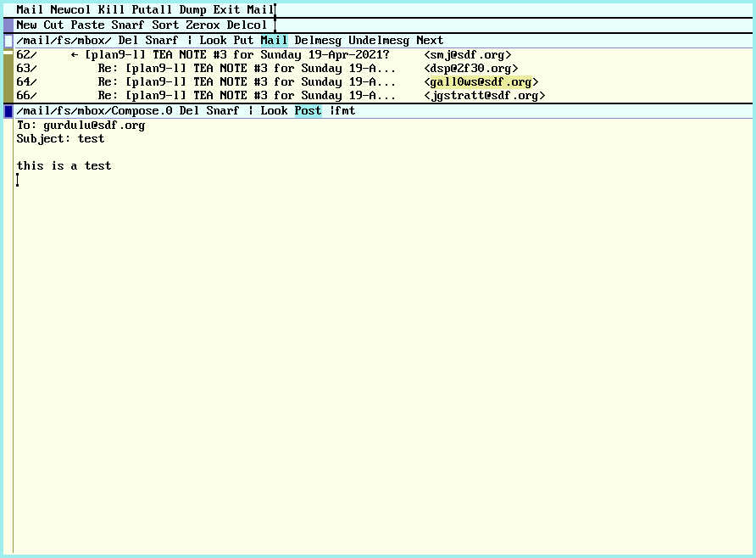Click sender dsp@2f30.org
The height and width of the screenshot is (558, 756).
pyautogui.click(x=471, y=69)
